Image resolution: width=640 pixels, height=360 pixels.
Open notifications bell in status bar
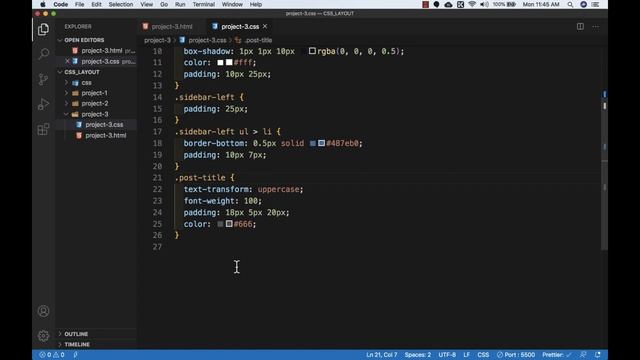pos(598,355)
